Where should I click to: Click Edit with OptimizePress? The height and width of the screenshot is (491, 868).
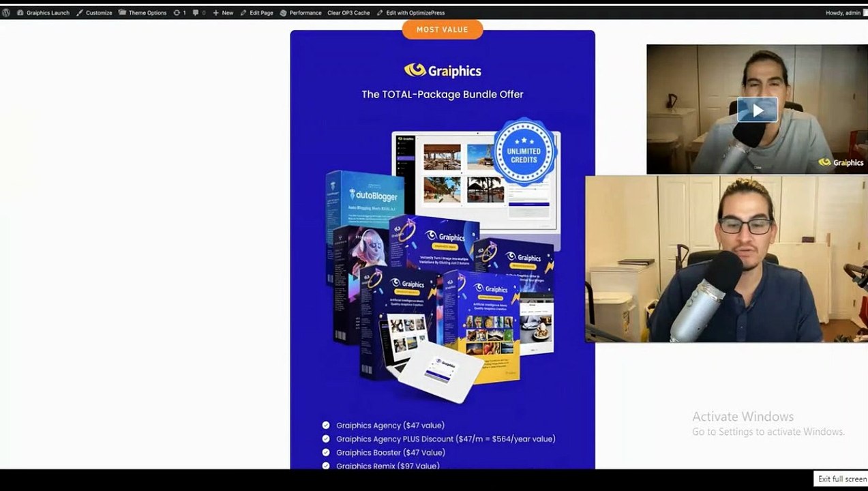click(411, 13)
